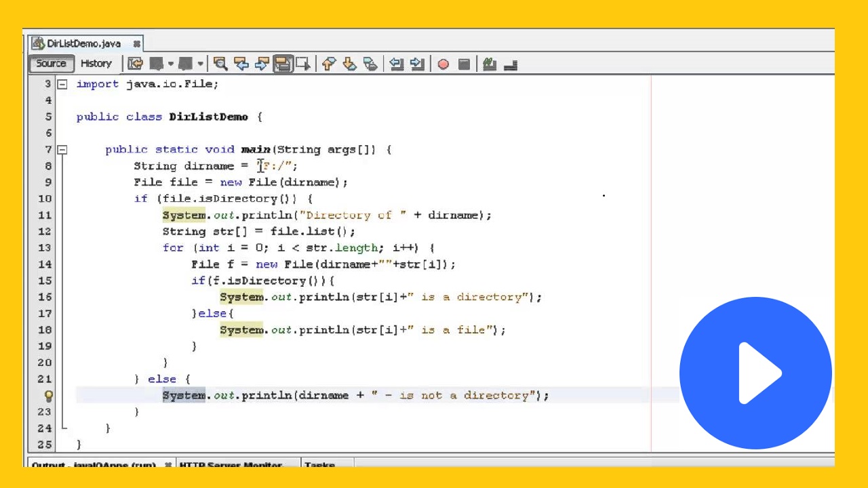Click the Shift Line Left icon
This screenshot has height=488, width=868.
pos(396,63)
